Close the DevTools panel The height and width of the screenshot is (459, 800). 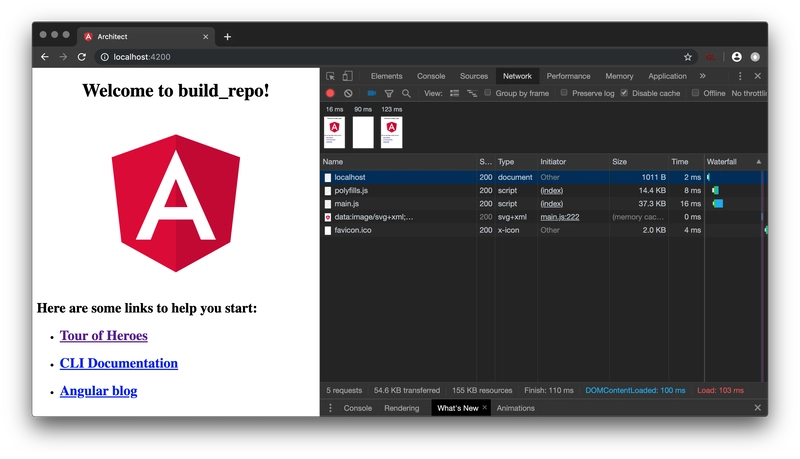pos(757,76)
